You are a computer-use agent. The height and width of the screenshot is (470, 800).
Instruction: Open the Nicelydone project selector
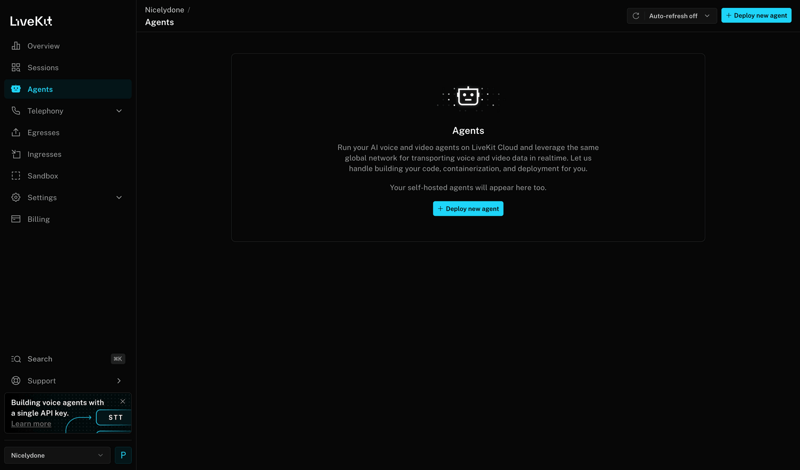coord(57,455)
